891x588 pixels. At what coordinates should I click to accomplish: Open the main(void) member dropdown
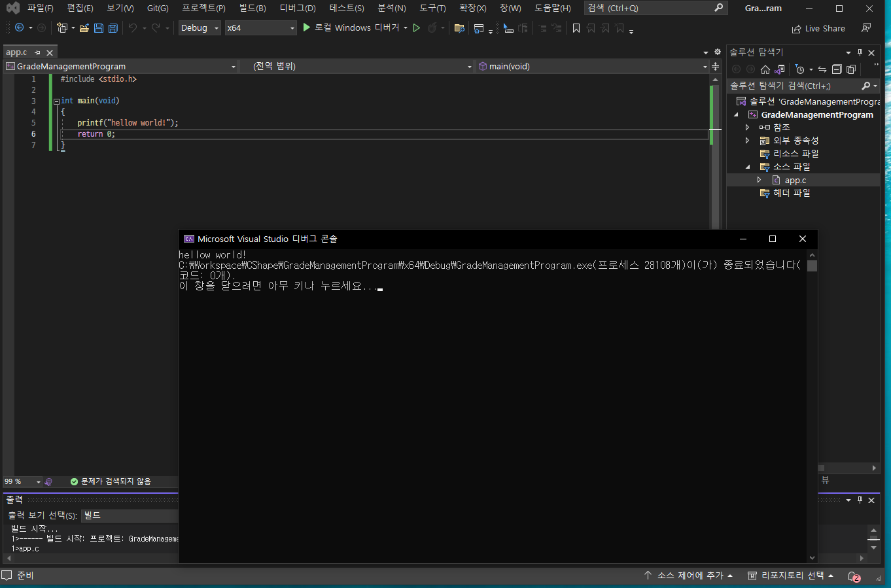point(592,66)
